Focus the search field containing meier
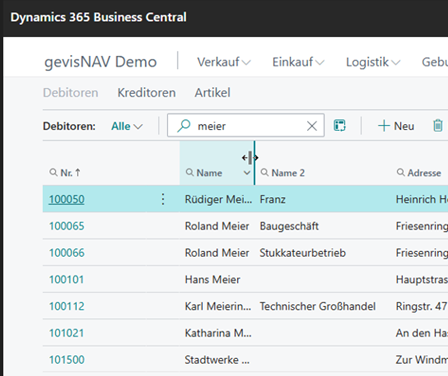 (246, 125)
